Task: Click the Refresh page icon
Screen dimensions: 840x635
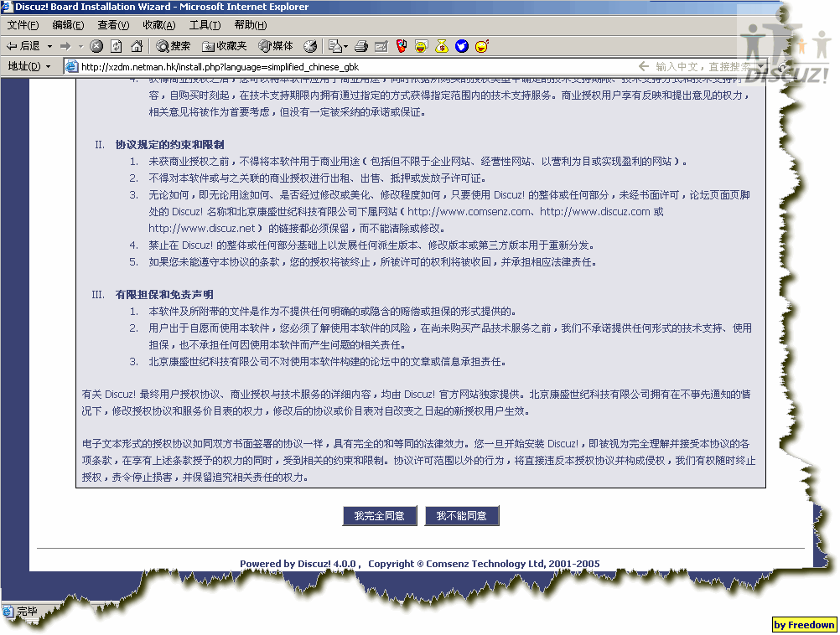Action: [117, 47]
